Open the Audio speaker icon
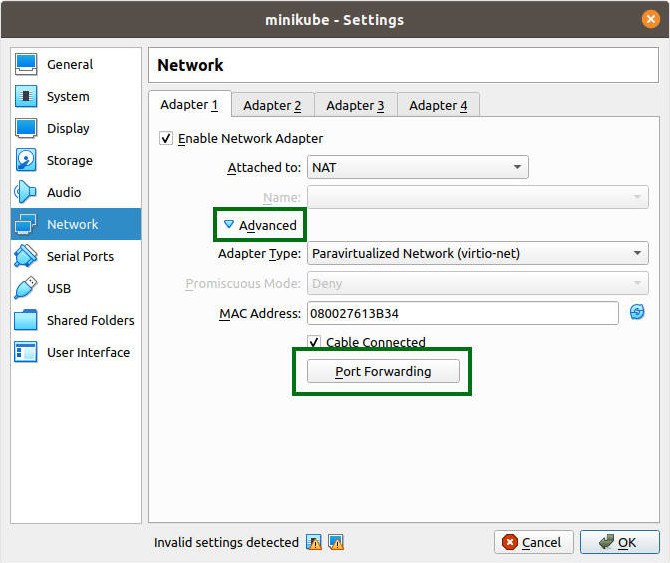The image size is (670, 563). pos(27,193)
